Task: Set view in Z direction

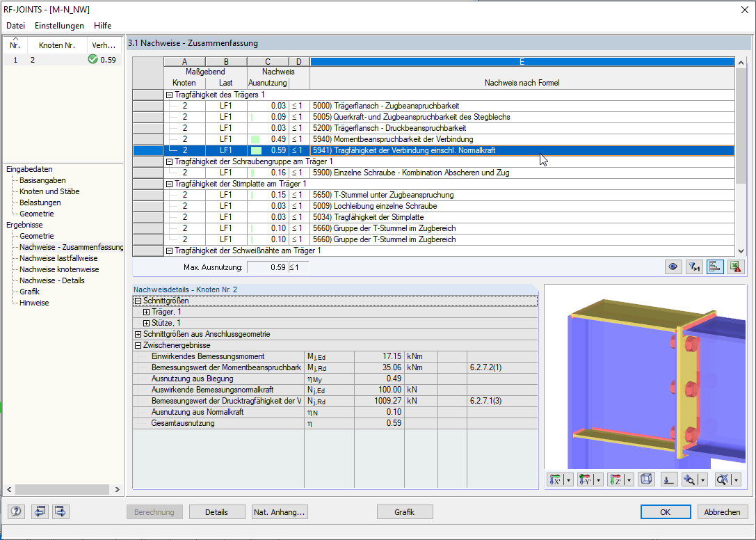Action: [x=616, y=479]
